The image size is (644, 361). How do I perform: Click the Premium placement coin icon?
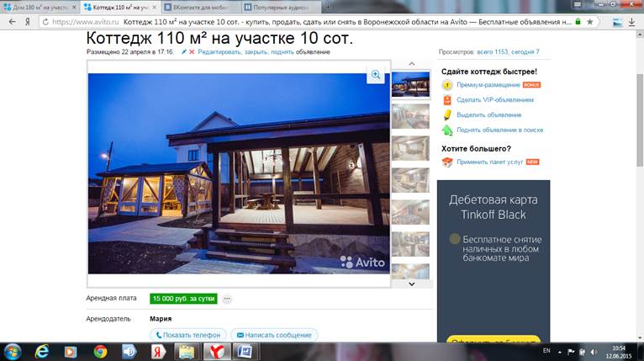coord(447,85)
